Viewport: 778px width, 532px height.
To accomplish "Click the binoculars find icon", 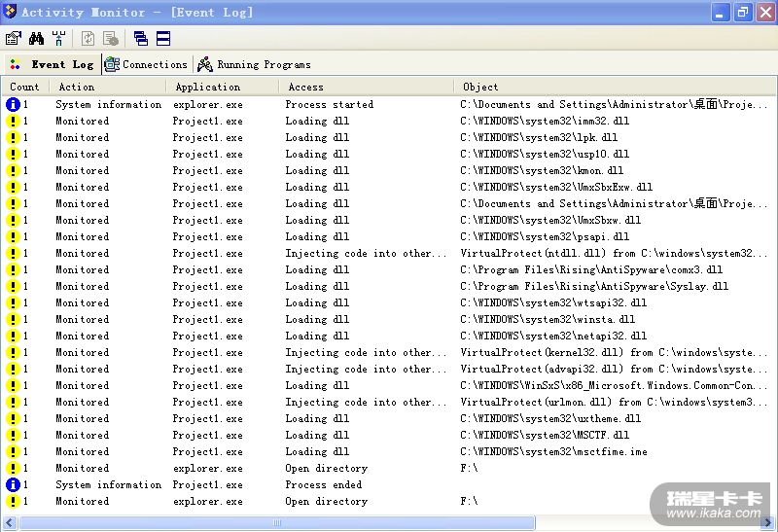I will click(36, 38).
